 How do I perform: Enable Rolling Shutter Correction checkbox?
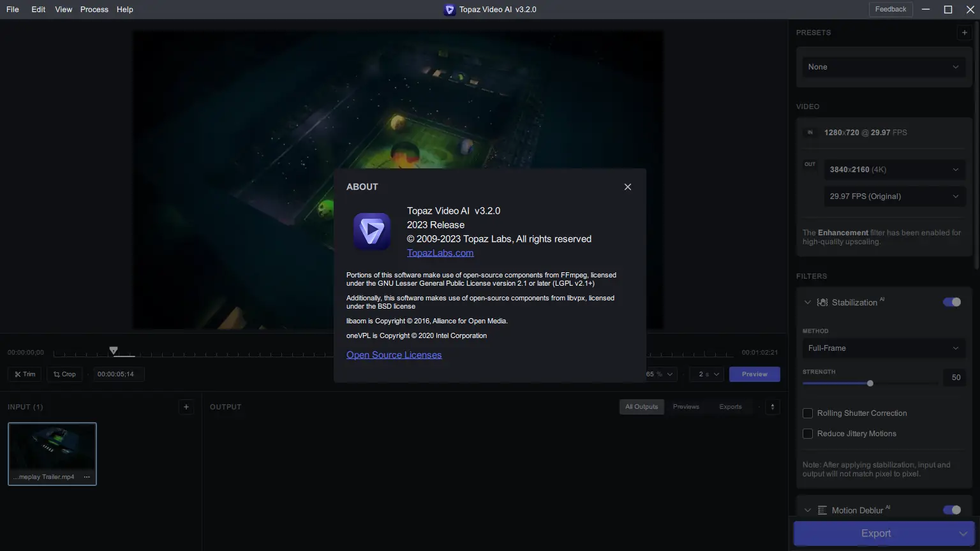808,413
